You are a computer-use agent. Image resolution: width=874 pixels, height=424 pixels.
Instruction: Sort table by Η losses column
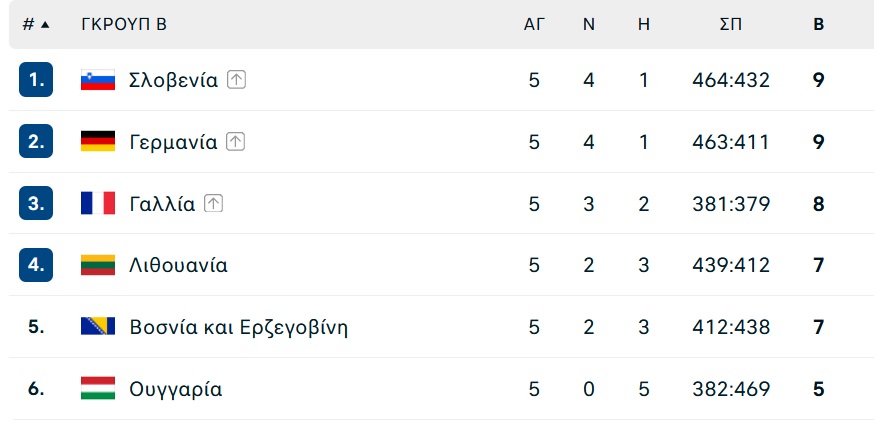(644, 25)
